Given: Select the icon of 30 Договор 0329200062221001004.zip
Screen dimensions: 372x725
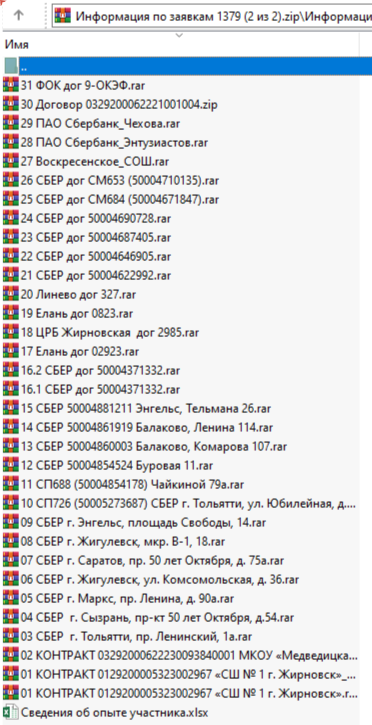Looking at the screenshot, I should [10, 104].
